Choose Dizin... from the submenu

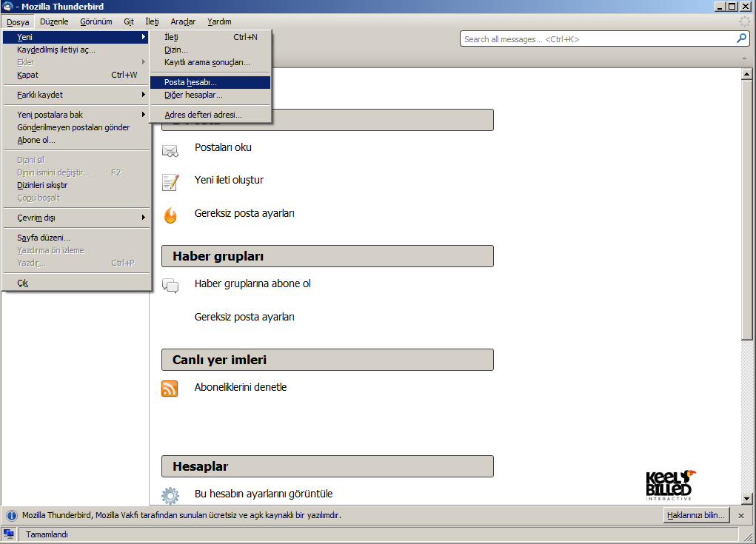210,50
